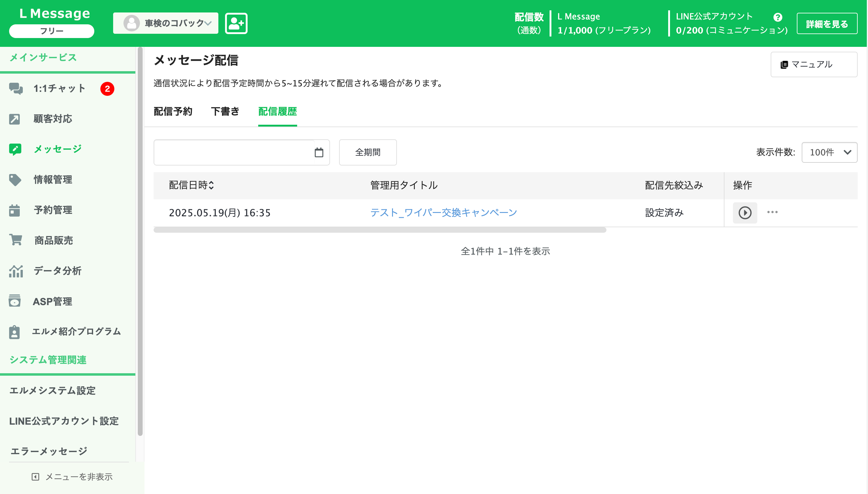Click the 操作 column header
Viewport: 868px width, 494px height.
coord(742,185)
